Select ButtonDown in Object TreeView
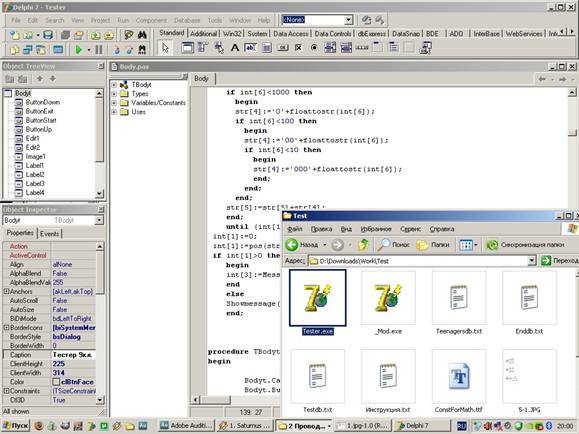This screenshot has height=434, width=579. coord(42,102)
